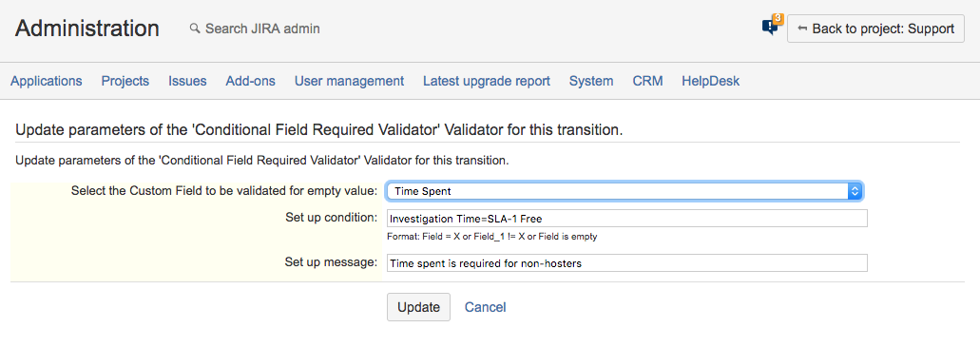Open the CRM admin tab
980x347 pixels.
click(647, 81)
